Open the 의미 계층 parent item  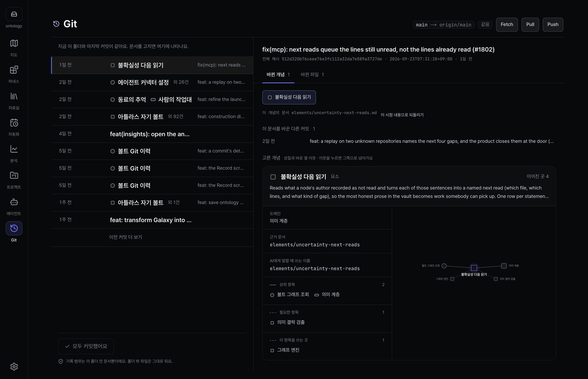pyautogui.click(x=327, y=295)
